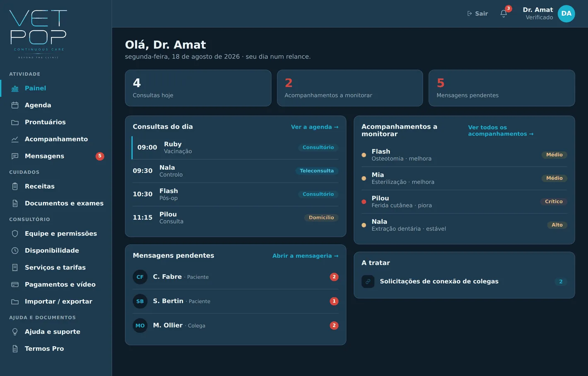588x376 pixels.
Task: Click the Sair logout button
Action: [x=477, y=14]
